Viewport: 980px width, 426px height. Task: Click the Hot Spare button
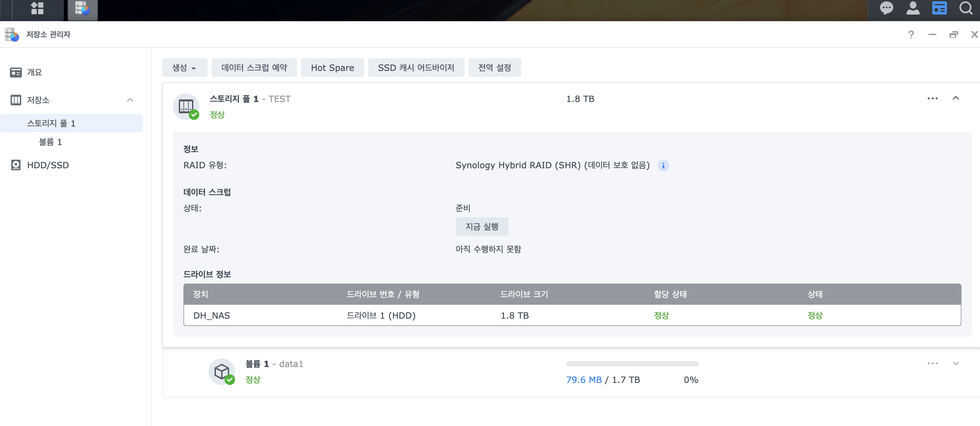(332, 68)
